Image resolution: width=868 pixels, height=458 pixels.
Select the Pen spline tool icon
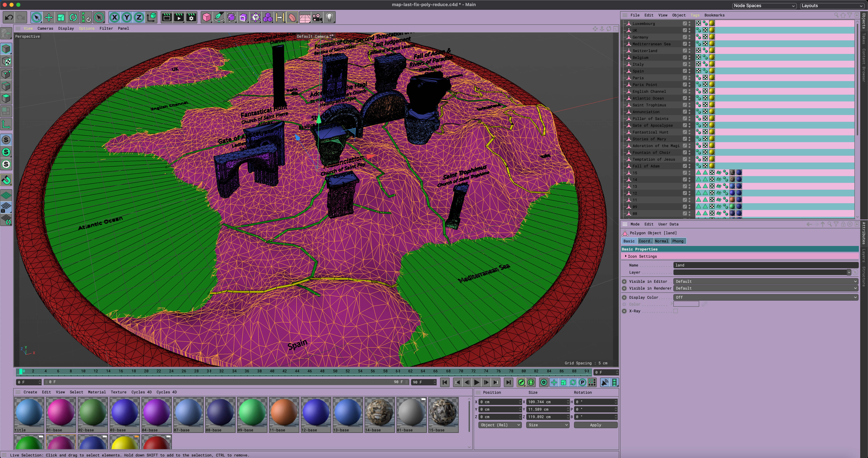(219, 17)
